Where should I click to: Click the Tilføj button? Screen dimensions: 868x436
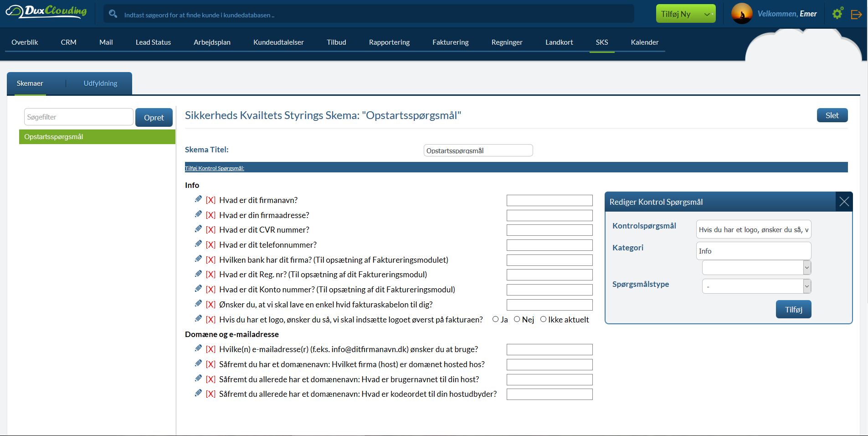point(793,309)
